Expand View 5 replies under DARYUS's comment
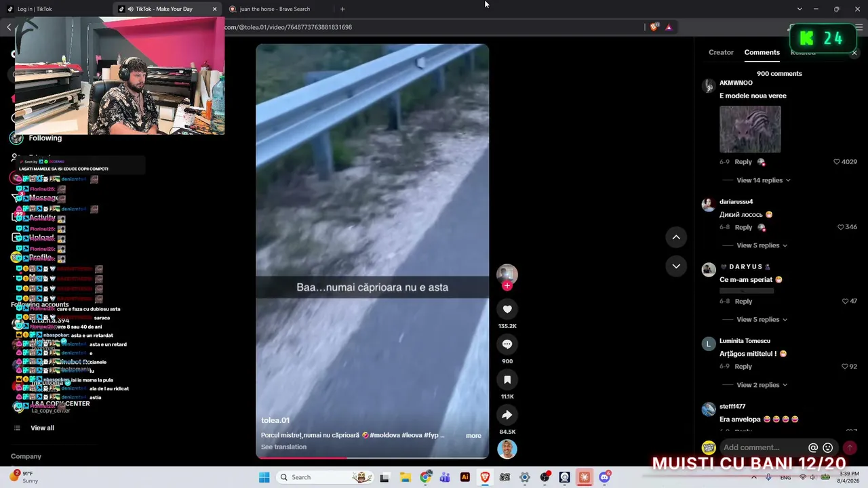868x488 pixels. click(762, 319)
